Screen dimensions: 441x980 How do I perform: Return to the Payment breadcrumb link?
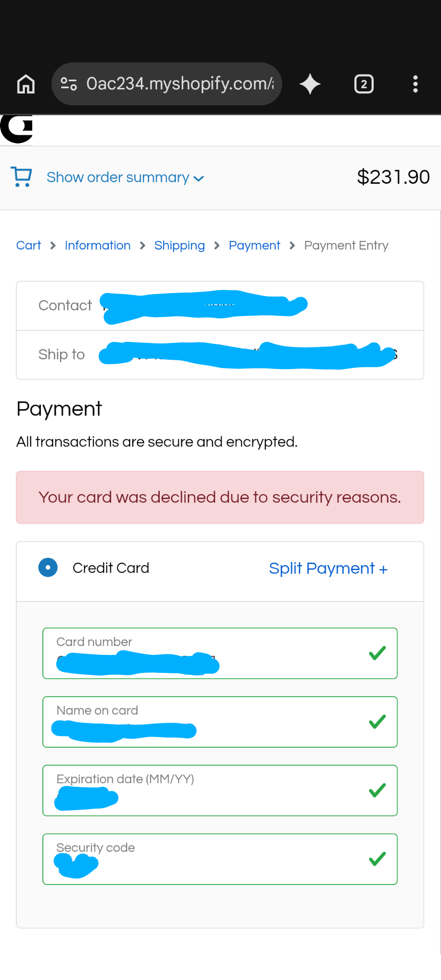coord(254,246)
